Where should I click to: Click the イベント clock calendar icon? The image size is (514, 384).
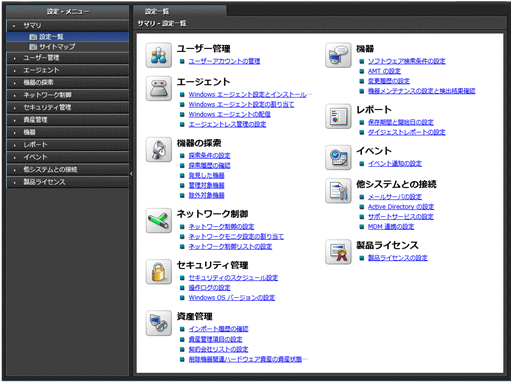point(338,157)
